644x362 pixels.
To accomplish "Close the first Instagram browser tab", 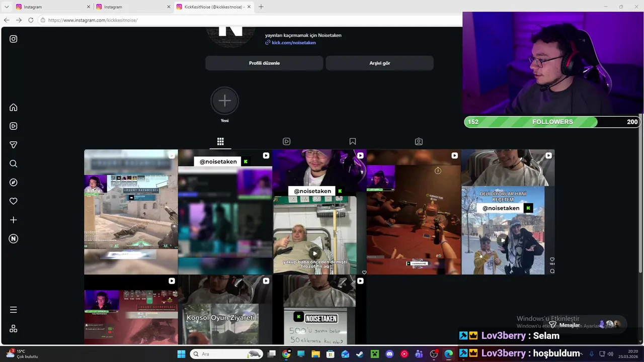I will click(89, 7).
